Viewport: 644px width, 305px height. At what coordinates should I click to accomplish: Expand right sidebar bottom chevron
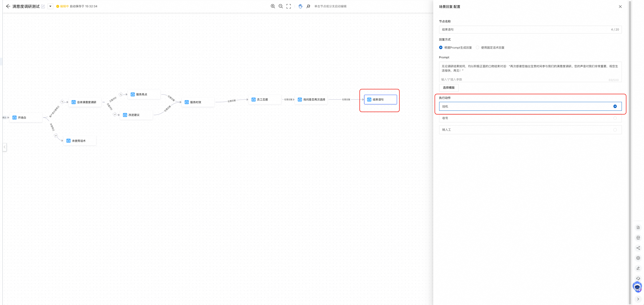coord(638,299)
